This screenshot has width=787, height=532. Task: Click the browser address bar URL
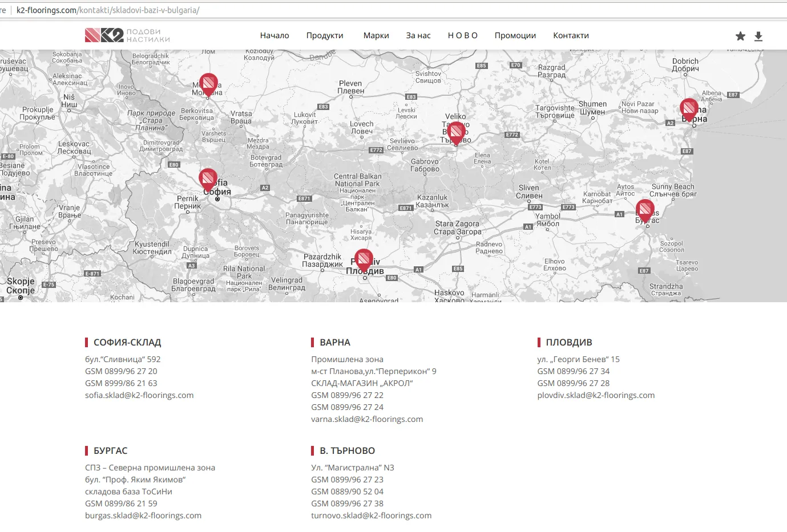(x=108, y=10)
